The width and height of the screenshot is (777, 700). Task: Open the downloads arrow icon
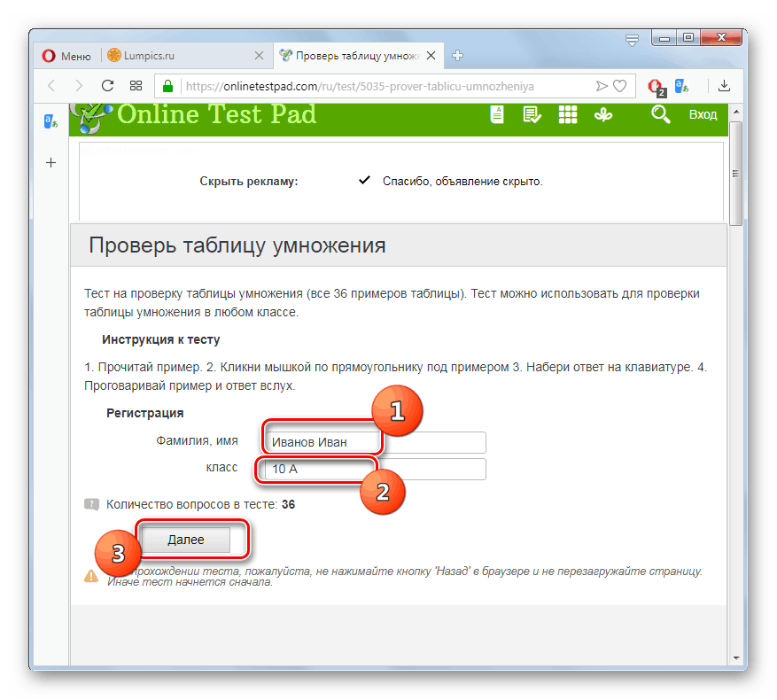coord(724,86)
